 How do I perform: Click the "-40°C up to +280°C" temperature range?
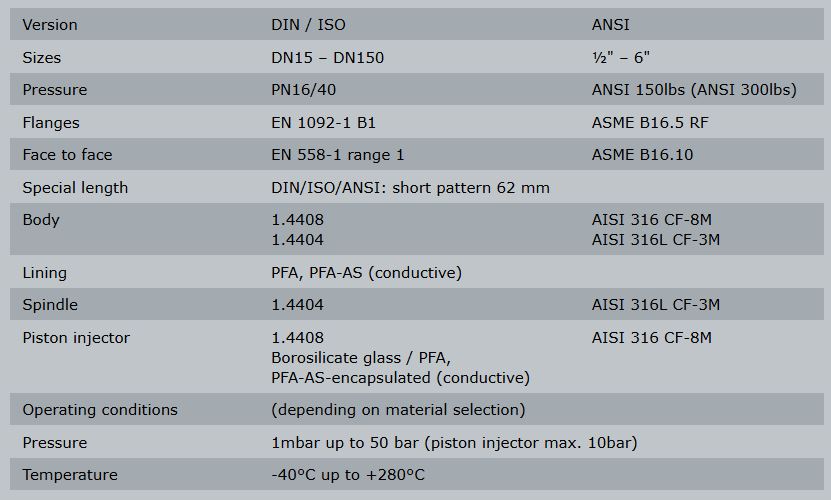pos(348,474)
